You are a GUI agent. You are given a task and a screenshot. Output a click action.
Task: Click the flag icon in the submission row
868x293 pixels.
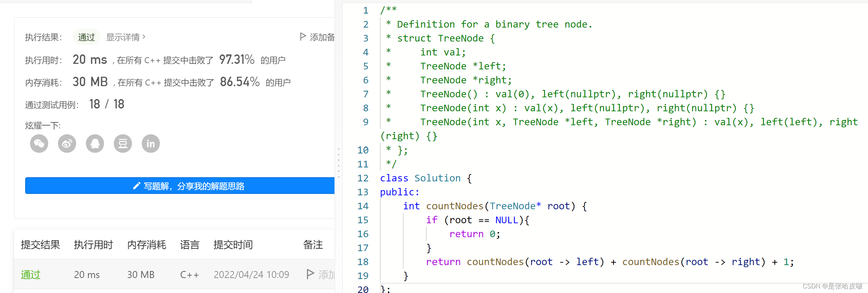point(310,274)
